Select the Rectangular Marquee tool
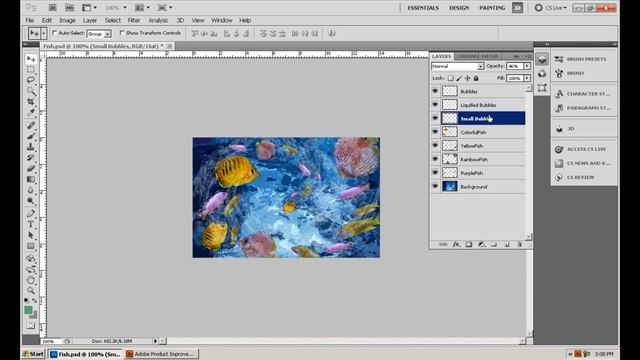The height and width of the screenshot is (360, 640). click(31, 69)
